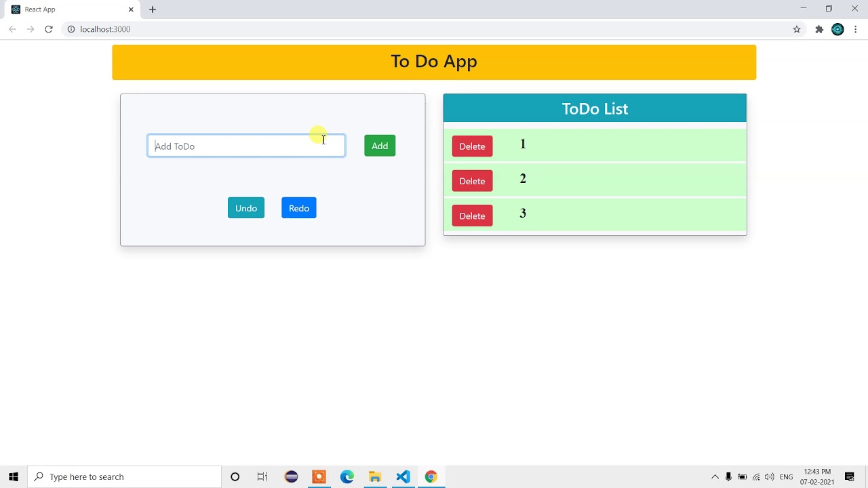Viewport: 868px width, 488px height.
Task: Open the Chrome profile avatar
Action: click(837, 29)
